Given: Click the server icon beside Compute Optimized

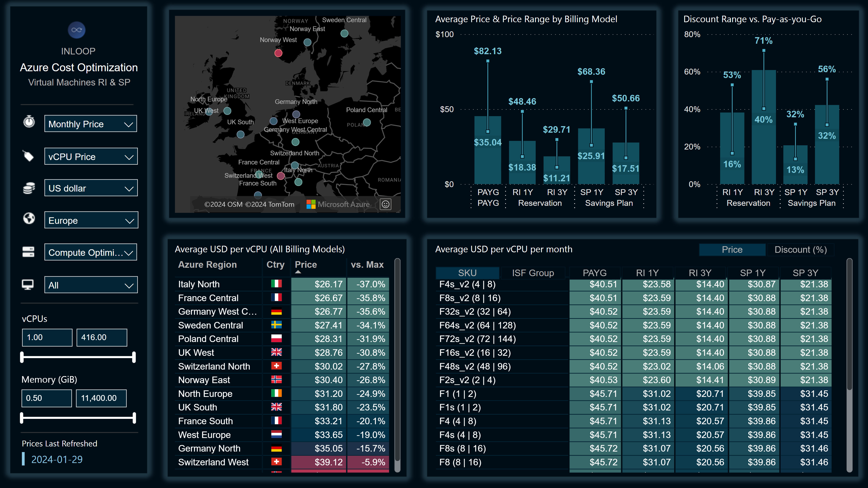Looking at the screenshot, I should click(28, 252).
